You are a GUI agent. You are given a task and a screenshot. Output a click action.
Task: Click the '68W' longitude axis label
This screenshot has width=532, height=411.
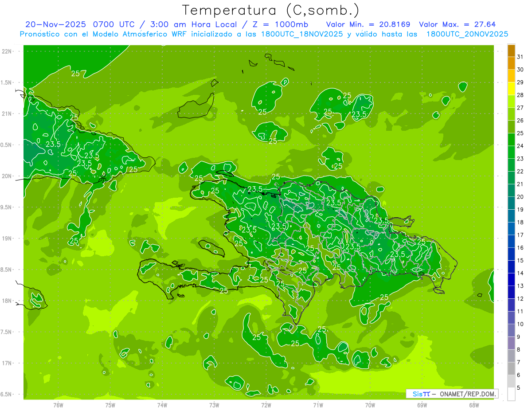coord(473,405)
